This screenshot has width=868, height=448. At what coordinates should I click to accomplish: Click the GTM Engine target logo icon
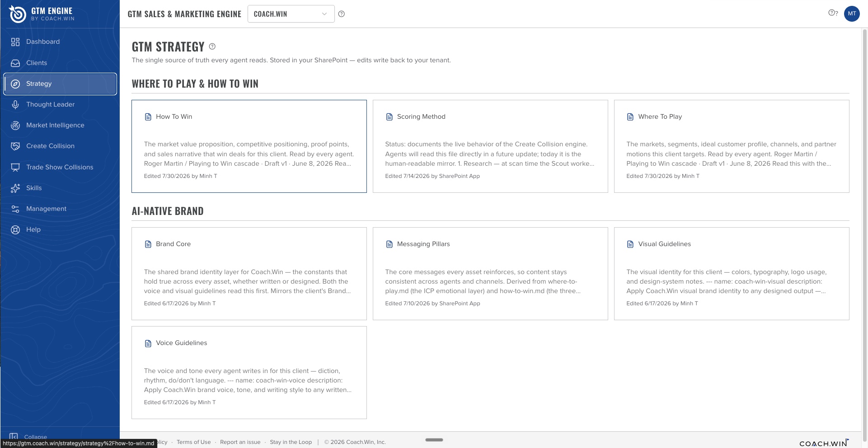pyautogui.click(x=18, y=14)
